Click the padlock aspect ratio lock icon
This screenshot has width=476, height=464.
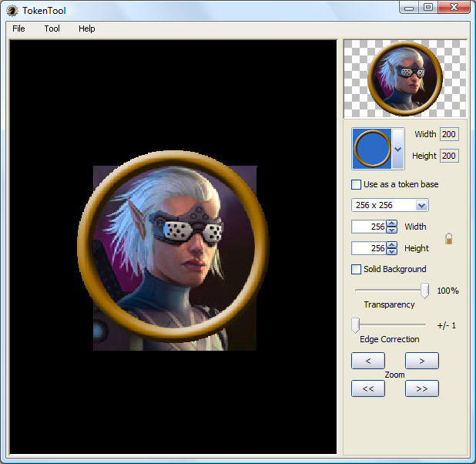click(x=448, y=238)
